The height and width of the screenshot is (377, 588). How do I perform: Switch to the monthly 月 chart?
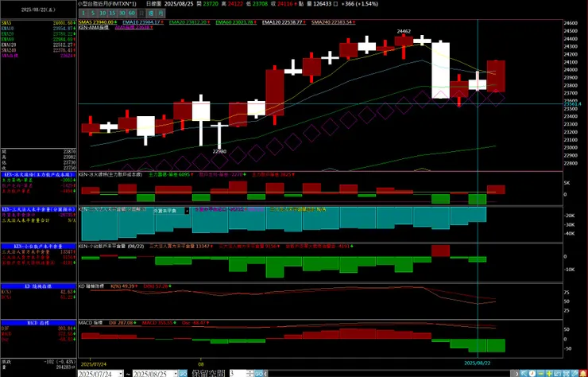click(x=161, y=14)
